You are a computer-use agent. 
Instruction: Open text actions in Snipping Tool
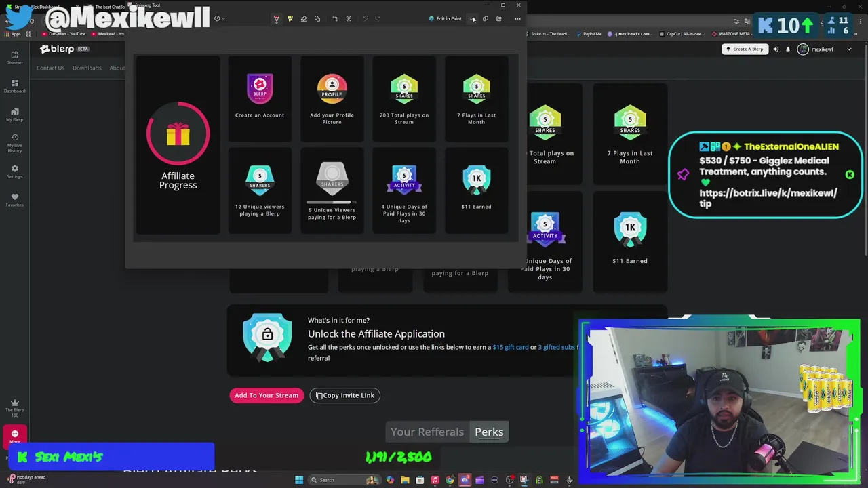pyautogui.click(x=349, y=19)
